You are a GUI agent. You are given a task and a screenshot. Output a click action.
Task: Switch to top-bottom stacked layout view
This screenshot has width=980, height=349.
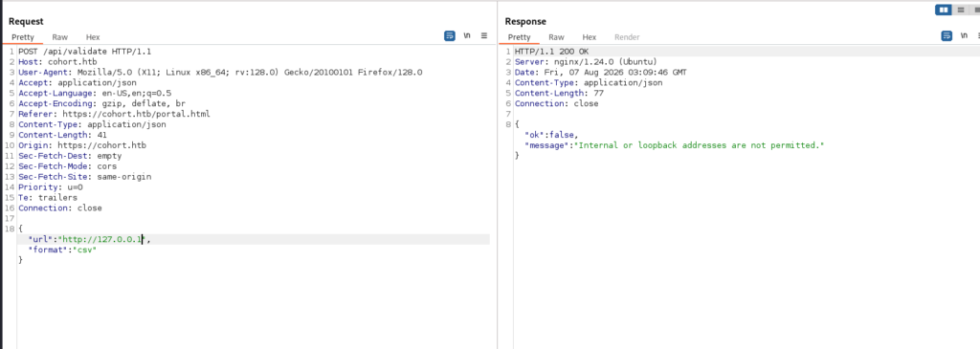tap(961, 10)
